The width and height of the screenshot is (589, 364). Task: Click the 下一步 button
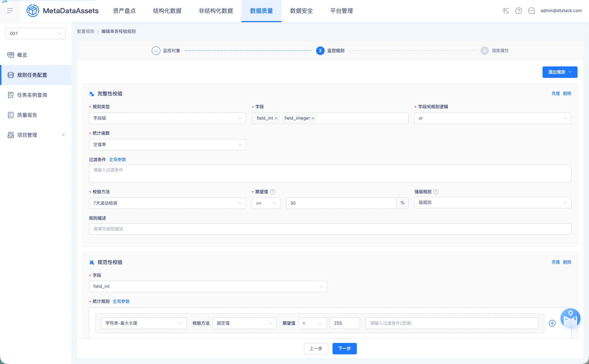(x=345, y=349)
